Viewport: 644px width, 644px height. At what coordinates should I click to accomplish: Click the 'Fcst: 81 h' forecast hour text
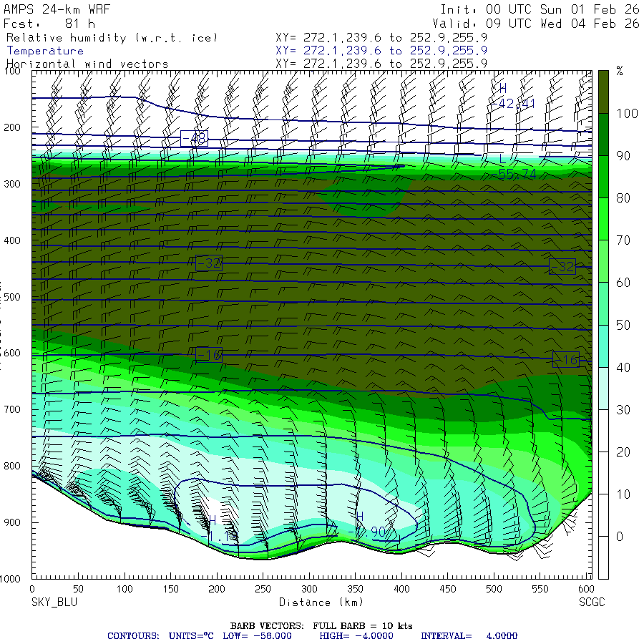pyautogui.click(x=49, y=24)
